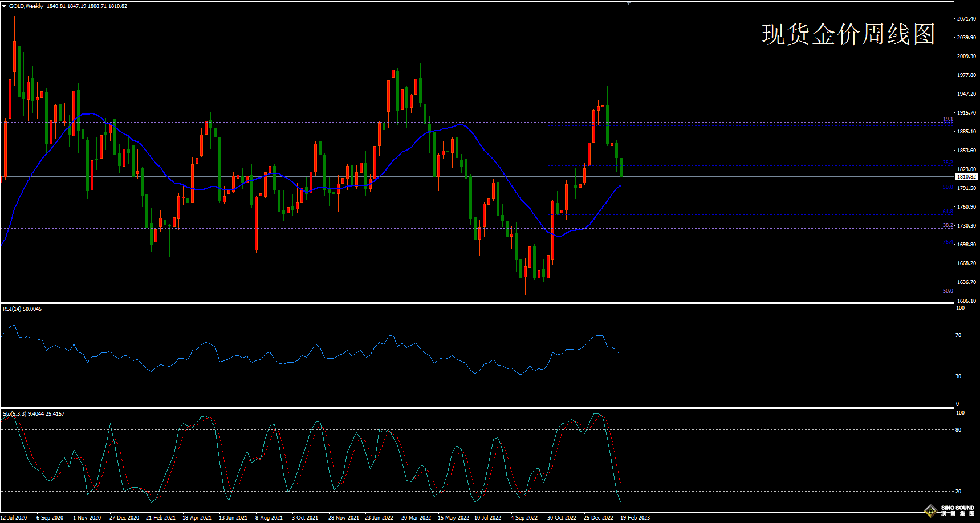The height and width of the screenshot is (523, 980).
Task: Click the 19 Feb 2023 date label
Action: (x=635, y=518)
